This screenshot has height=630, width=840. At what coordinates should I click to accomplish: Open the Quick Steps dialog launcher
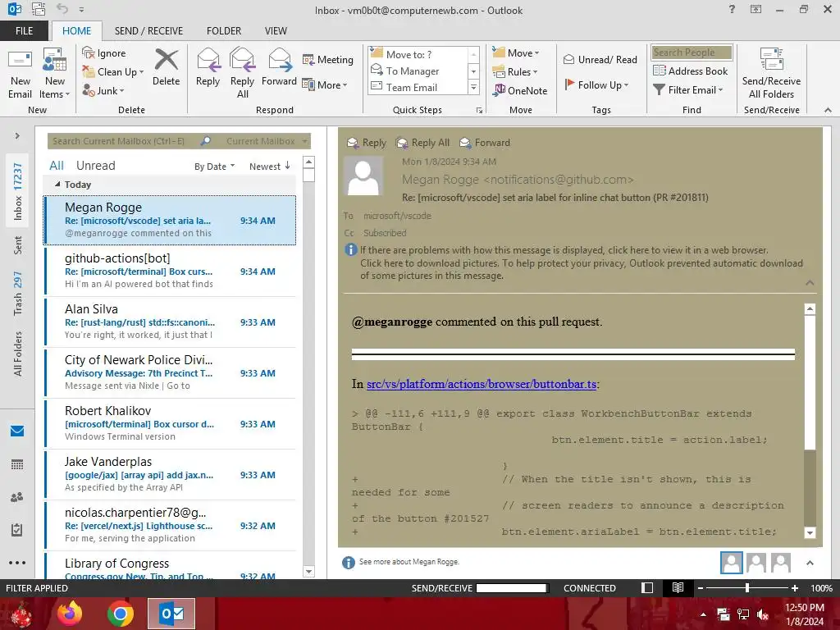479,111
